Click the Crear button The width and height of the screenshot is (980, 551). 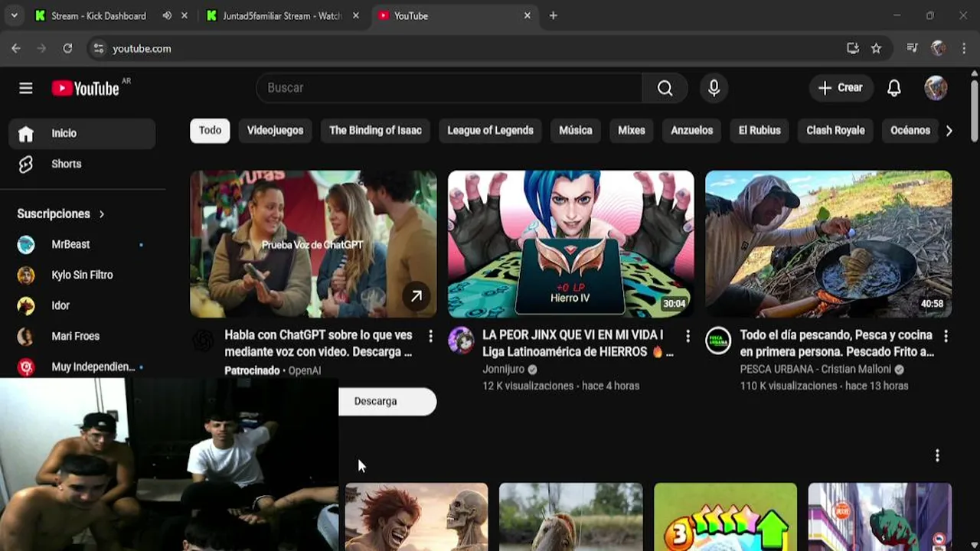[841, 88]
